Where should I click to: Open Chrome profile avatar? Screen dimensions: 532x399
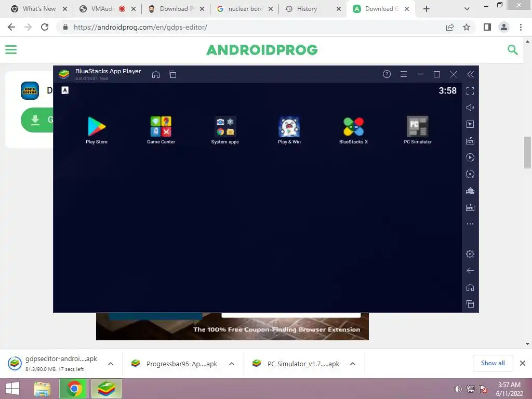(x=504, y=27)
